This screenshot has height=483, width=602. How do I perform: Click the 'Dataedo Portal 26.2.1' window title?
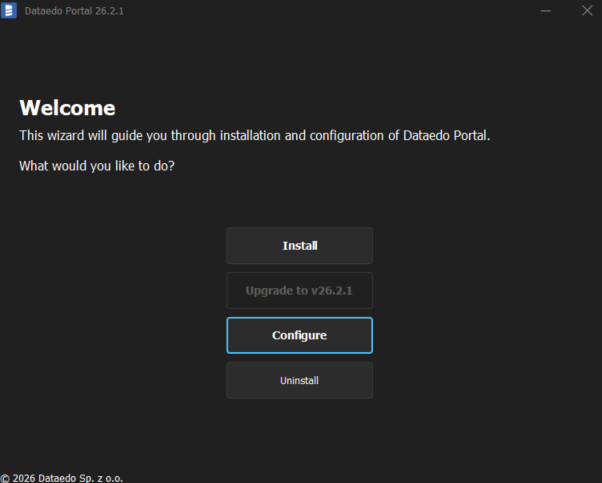tap(74, 11)
